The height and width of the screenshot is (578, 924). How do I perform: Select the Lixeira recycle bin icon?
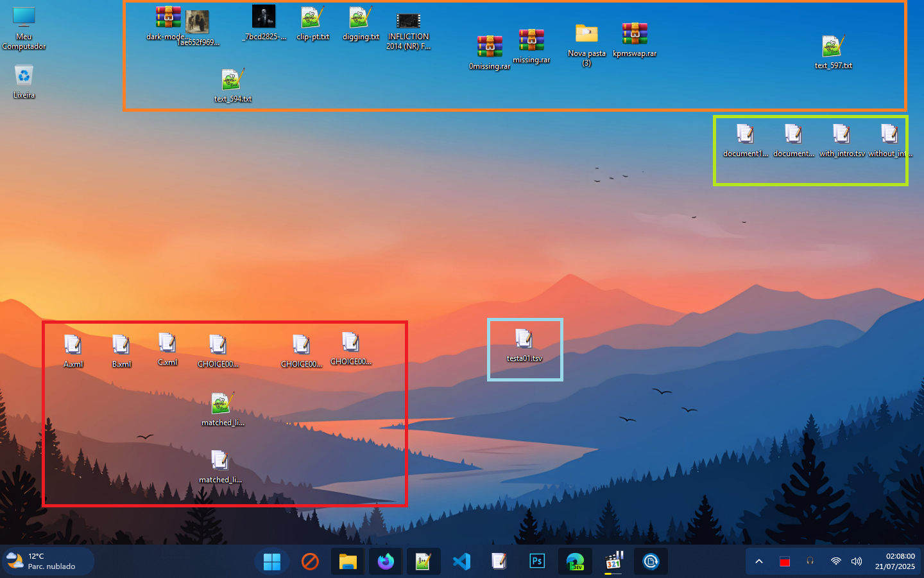[x=24, y=82]
